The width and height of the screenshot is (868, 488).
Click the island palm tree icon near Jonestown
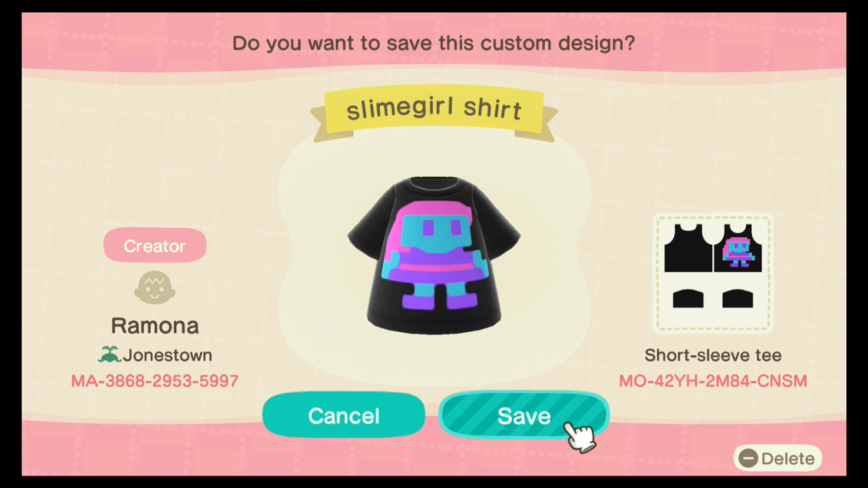point(109,354)
